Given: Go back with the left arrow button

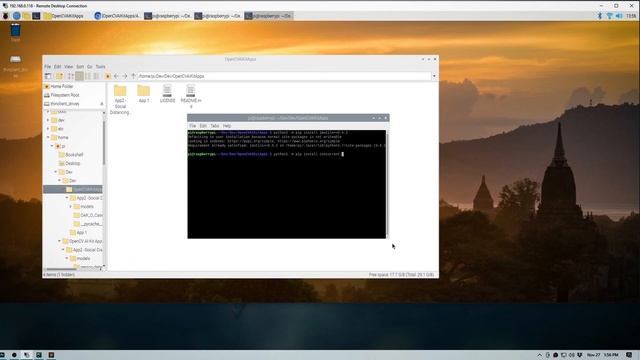Looking at the screenshot, I should click(117, 76).
